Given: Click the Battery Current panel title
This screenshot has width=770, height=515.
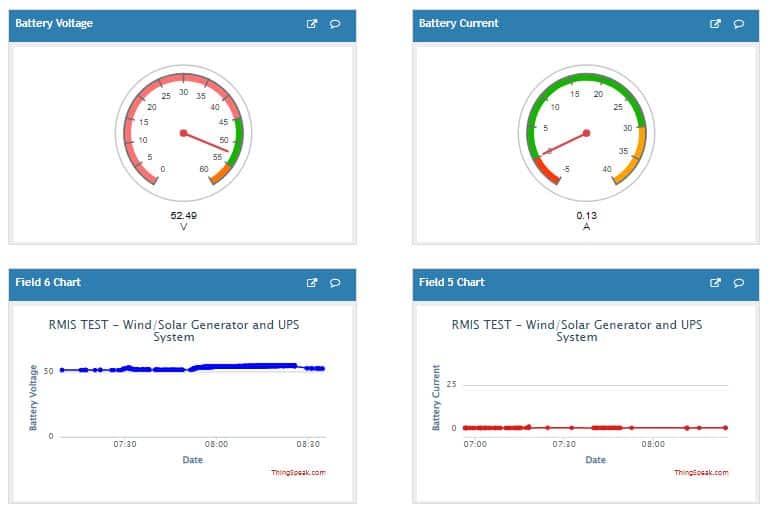Looking at the screenshot, I should (458, 23).
